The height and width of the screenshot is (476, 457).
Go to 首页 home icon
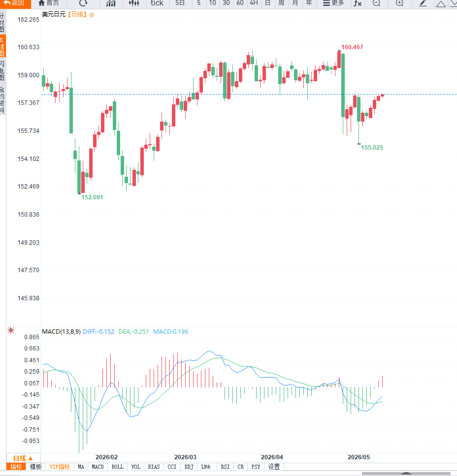[49, 3]
